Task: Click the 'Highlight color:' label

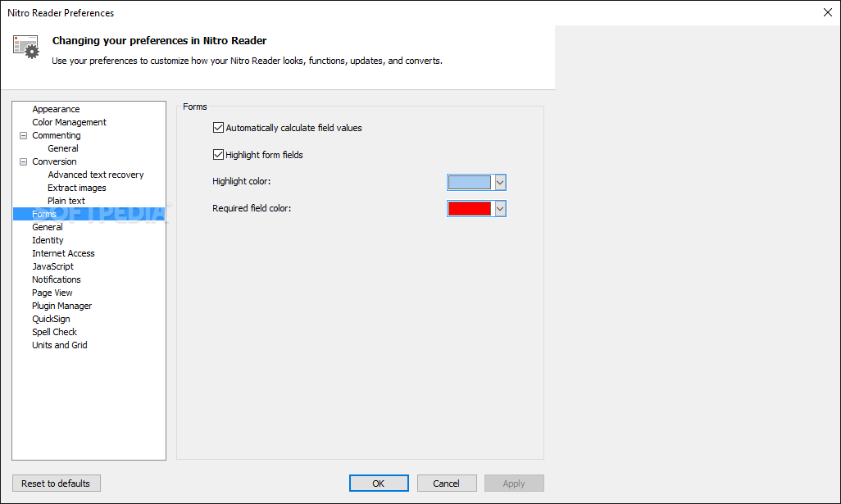Action: (241, 181)
